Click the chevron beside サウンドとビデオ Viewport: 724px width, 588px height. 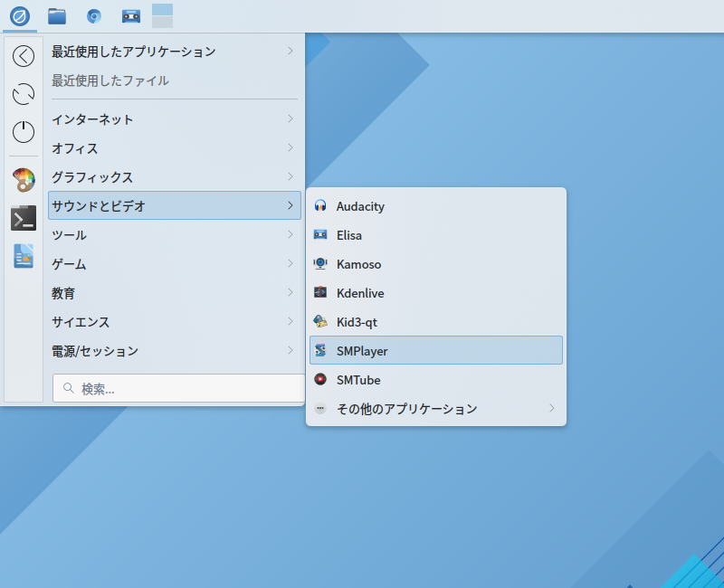coord(291,205)
